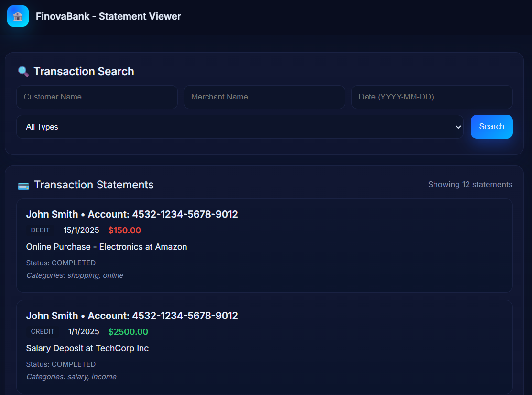Screen dimensions: 532x395
Task: Click the magnifying glass icon beside Transaction Search
Action: click(23, 71)
